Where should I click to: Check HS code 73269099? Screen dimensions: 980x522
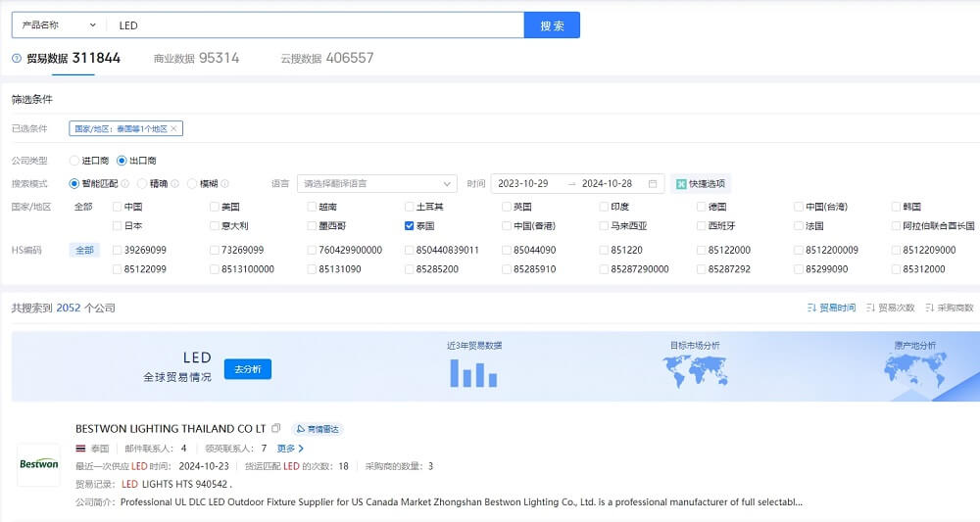tap(215, 250)
